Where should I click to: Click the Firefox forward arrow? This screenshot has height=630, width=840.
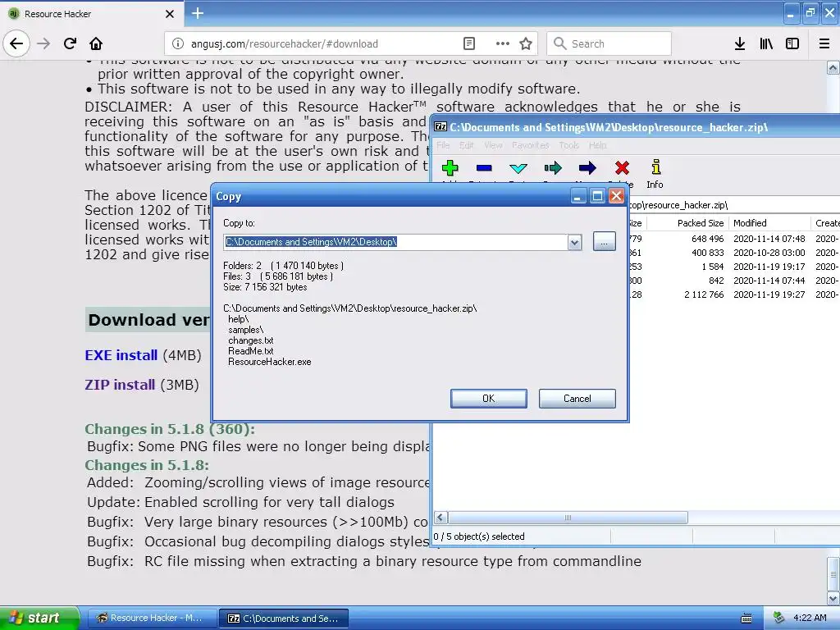point(43,43)
